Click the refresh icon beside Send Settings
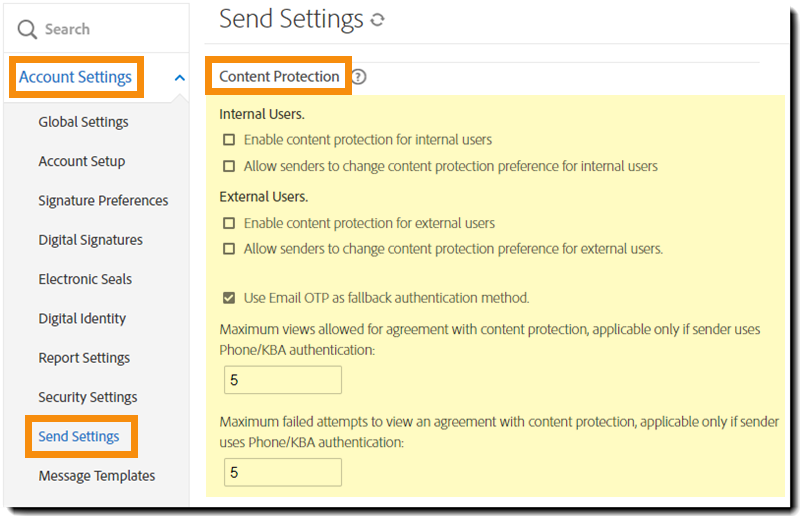 coord(377,20)
